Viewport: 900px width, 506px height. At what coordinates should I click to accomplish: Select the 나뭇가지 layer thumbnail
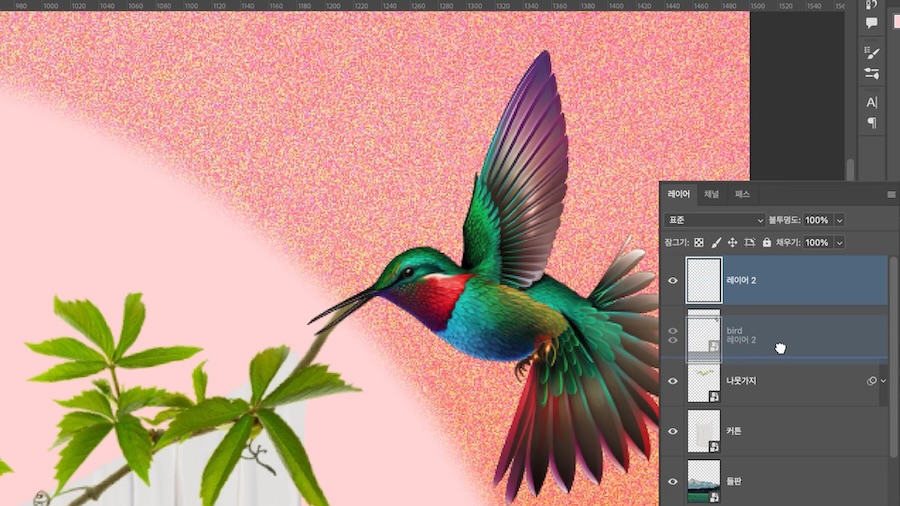point(704,381)
